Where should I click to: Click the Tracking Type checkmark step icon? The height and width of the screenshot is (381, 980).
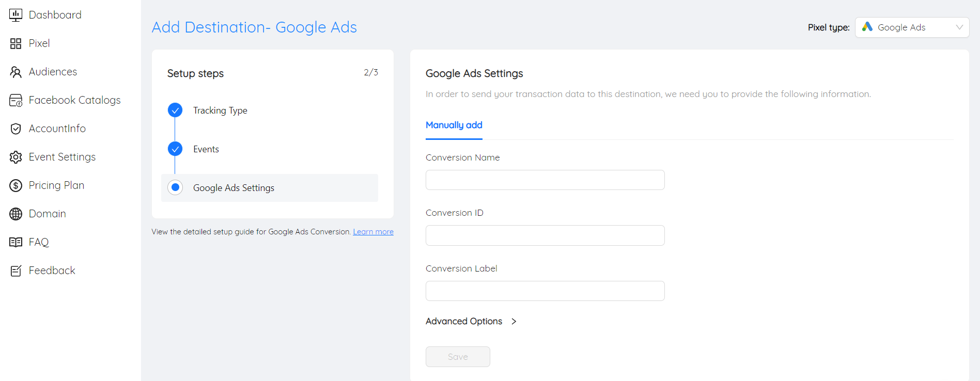coord(175,110)
